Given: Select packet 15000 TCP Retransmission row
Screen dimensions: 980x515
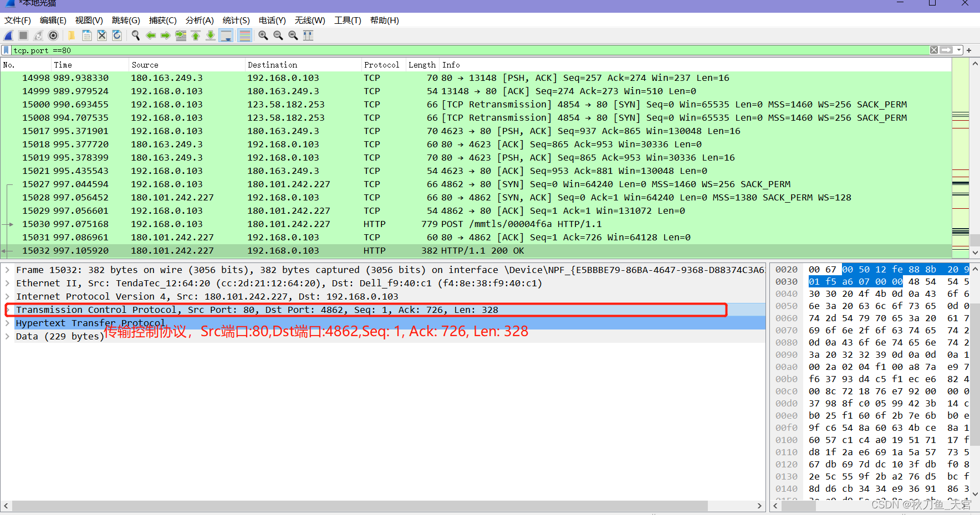Looking at the screenshot, I should (476, 105).
